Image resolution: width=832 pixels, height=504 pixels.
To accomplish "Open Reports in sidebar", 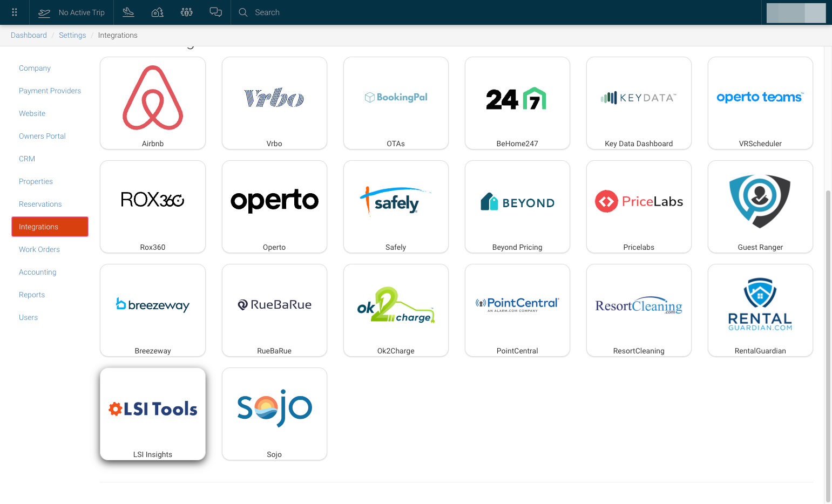I will [x=32, y=295].
